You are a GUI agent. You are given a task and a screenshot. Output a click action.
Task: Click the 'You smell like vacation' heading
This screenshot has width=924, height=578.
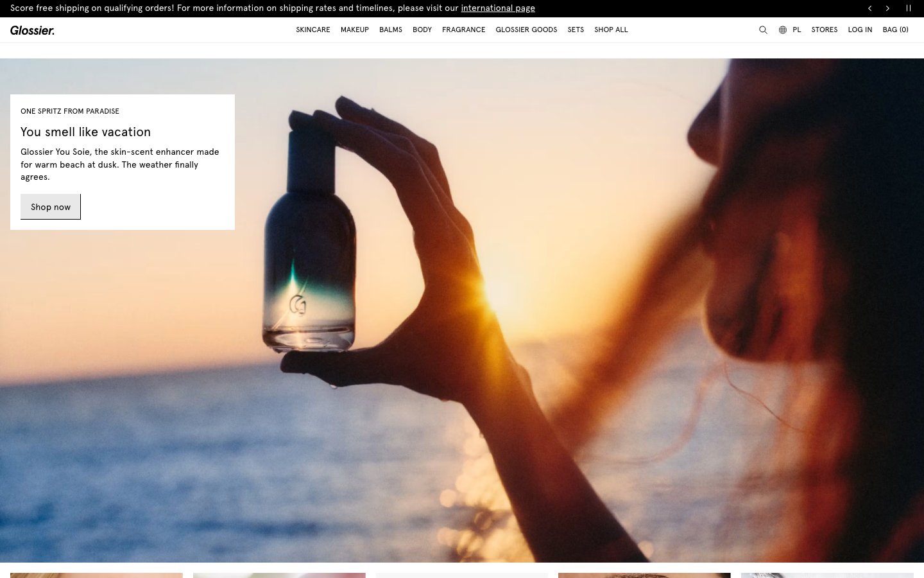(x=86, y=132)
